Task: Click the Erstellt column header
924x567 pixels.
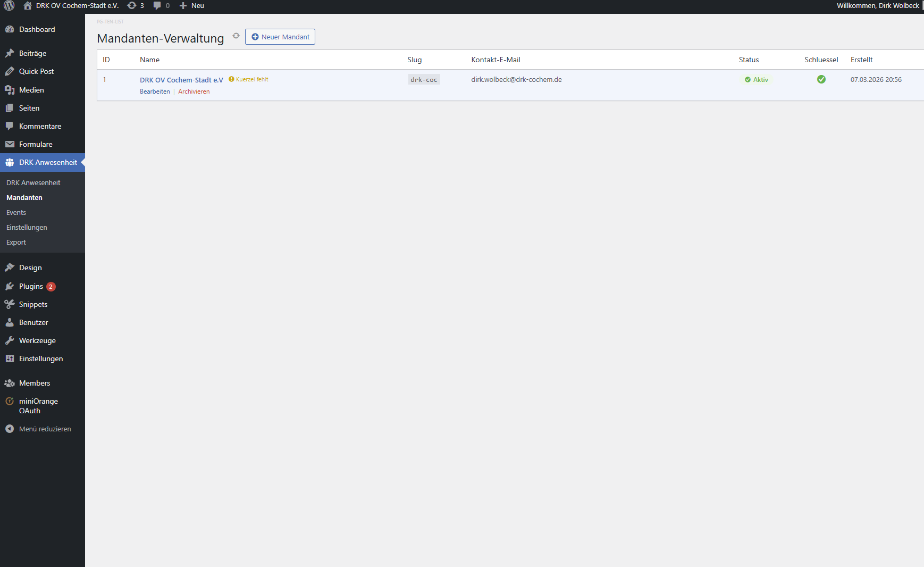Action: 861,60
